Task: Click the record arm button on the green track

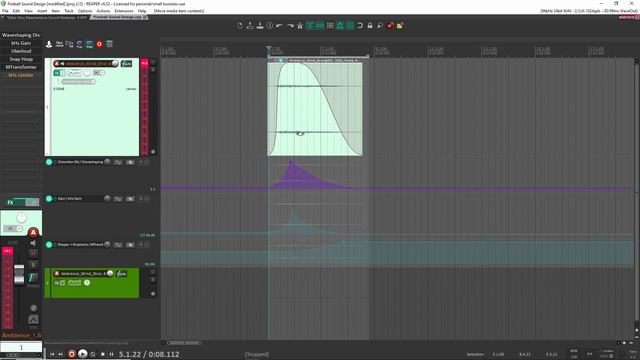Action: click(57, 273)
